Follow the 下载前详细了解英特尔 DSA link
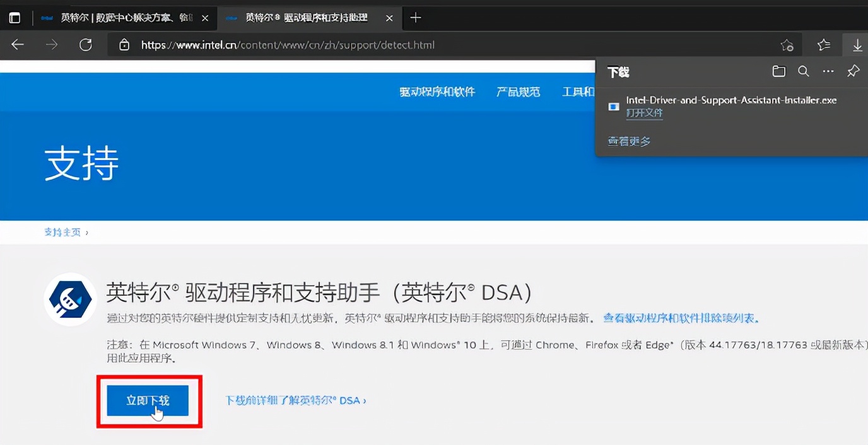The height and width of the screenshot is (445, 868). tap(296, 400)
